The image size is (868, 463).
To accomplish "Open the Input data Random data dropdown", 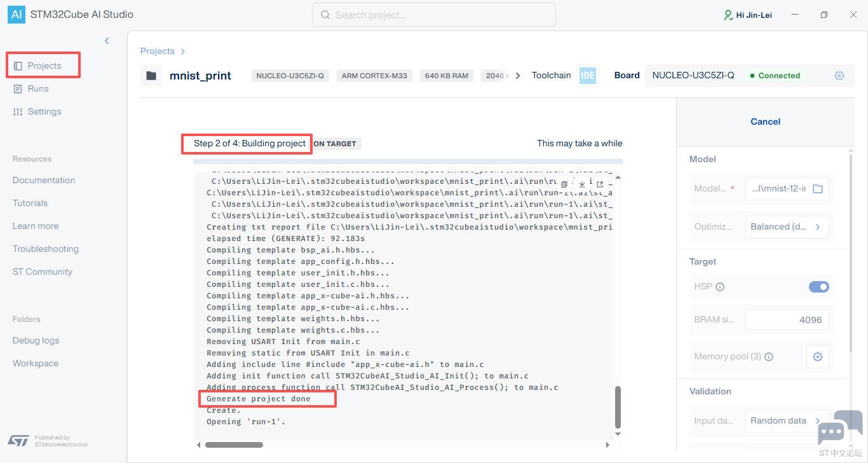I will pos(787,420).
